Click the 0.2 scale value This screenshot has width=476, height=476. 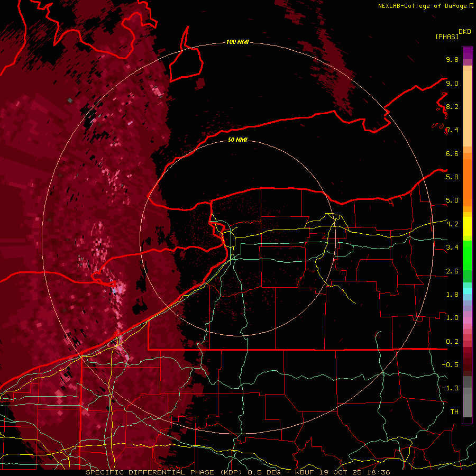(x=452, y=342)
